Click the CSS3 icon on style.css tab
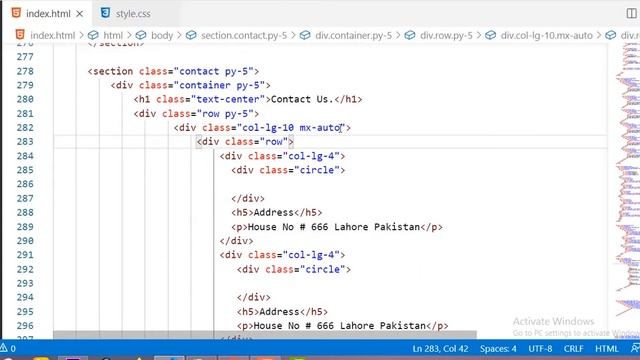The width and height of the screenshot is (640, 360). [x=105, y=13]
